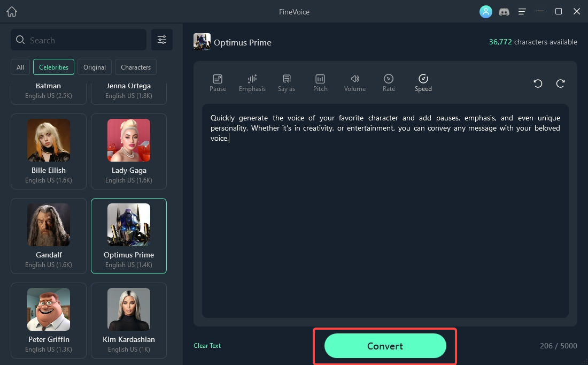Click the Clear Text link

coord(207,346)
